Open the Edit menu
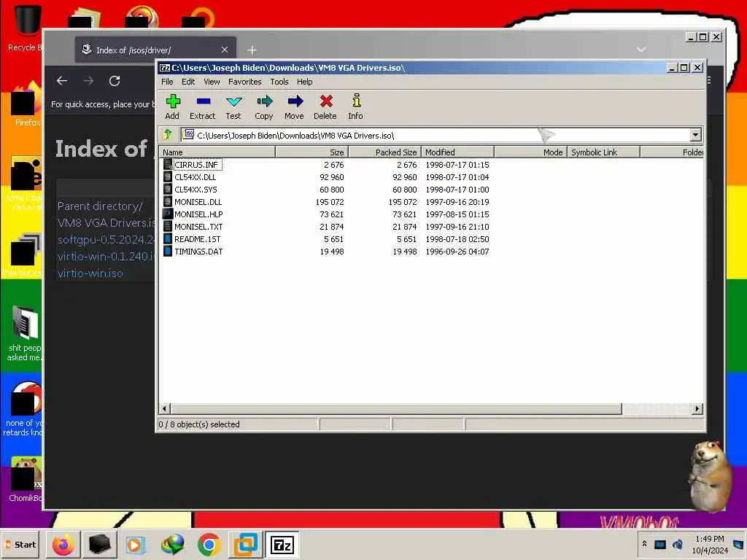Image resolution: width=747 pixels, height=560 pixels. pos(188,82)
